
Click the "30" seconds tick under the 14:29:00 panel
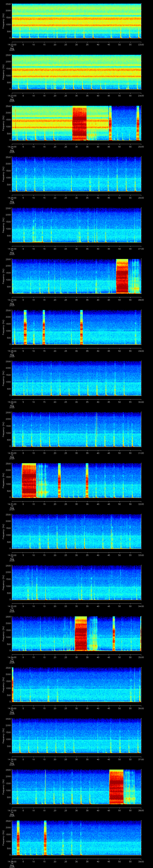[76, 402]
